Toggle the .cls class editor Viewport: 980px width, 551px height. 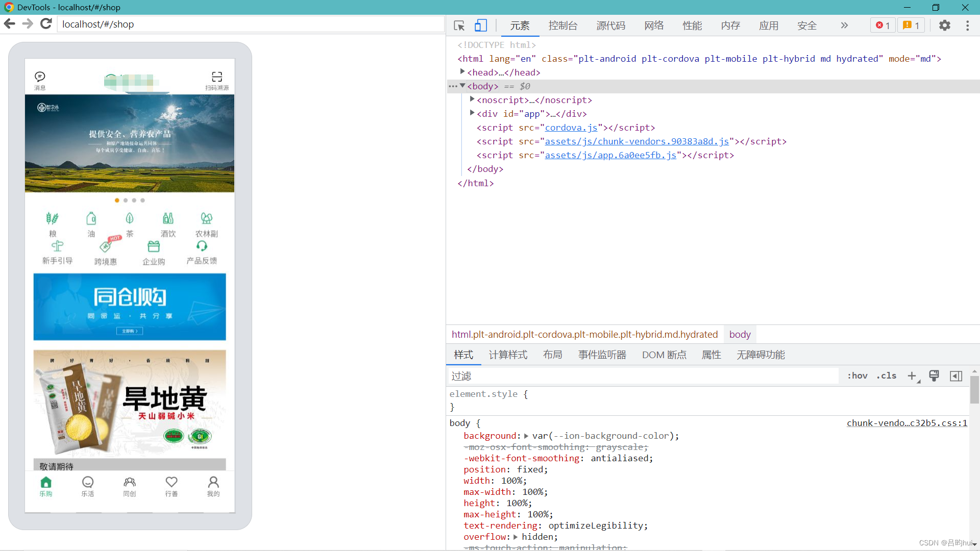(887, 376)
